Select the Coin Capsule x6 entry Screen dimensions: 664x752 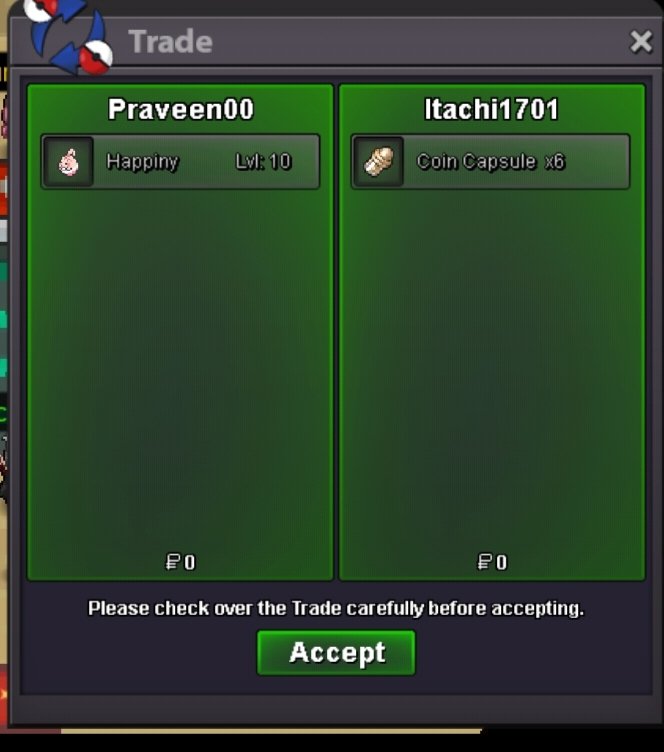[x=490, y=162]
